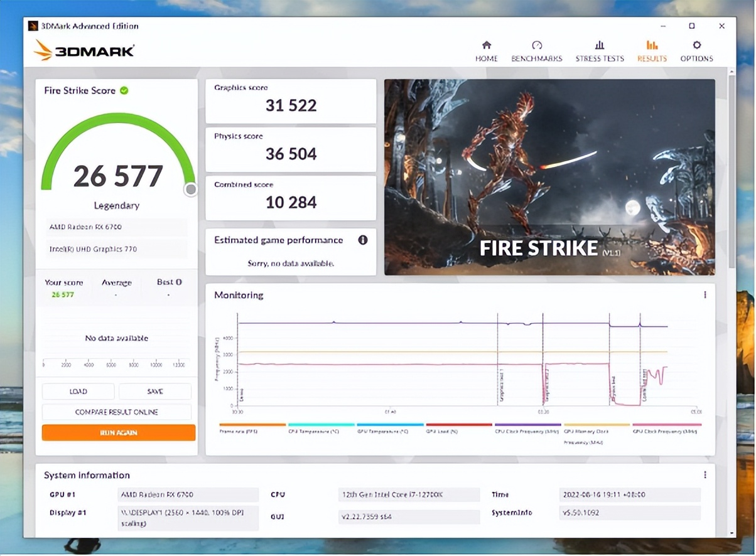Click the 3DMark logo
This screenshot has width=756, height=556.
(84, 50)
